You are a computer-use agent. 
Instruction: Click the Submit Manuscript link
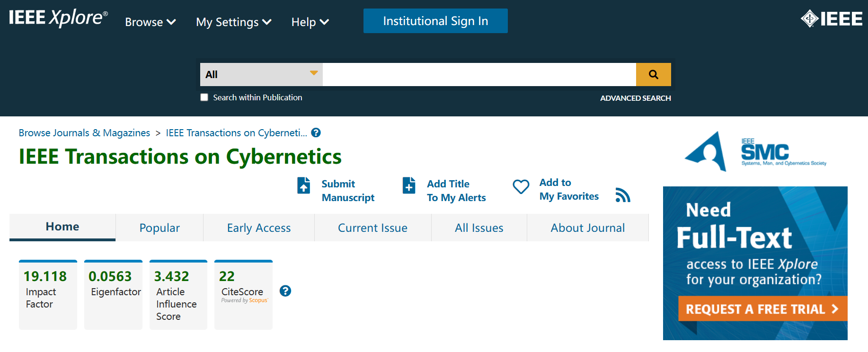(x=348, y=191)
